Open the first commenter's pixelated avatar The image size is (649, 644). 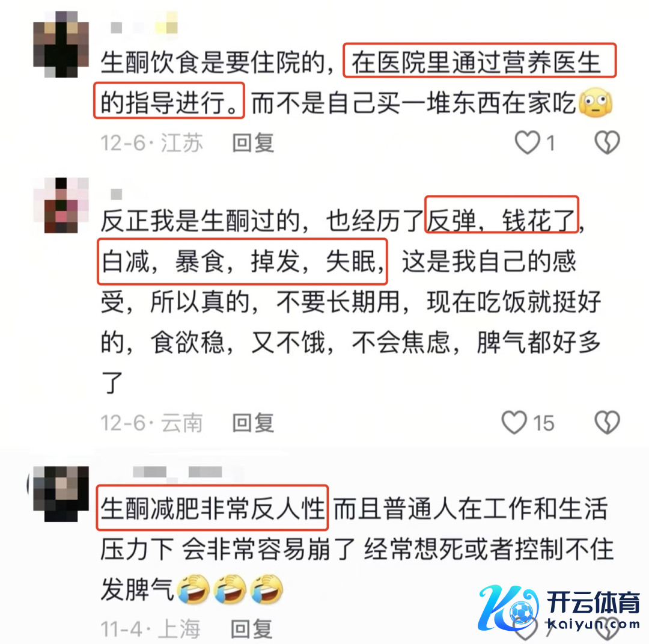tap(61, 44)
